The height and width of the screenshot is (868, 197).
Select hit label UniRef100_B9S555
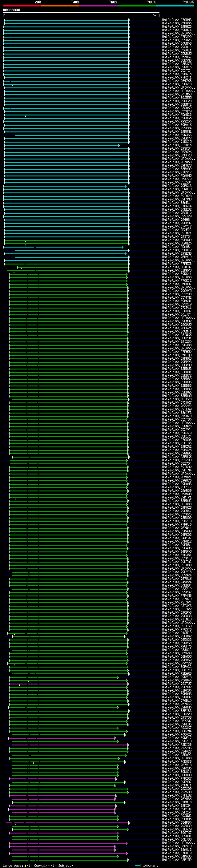coord(177,98)
